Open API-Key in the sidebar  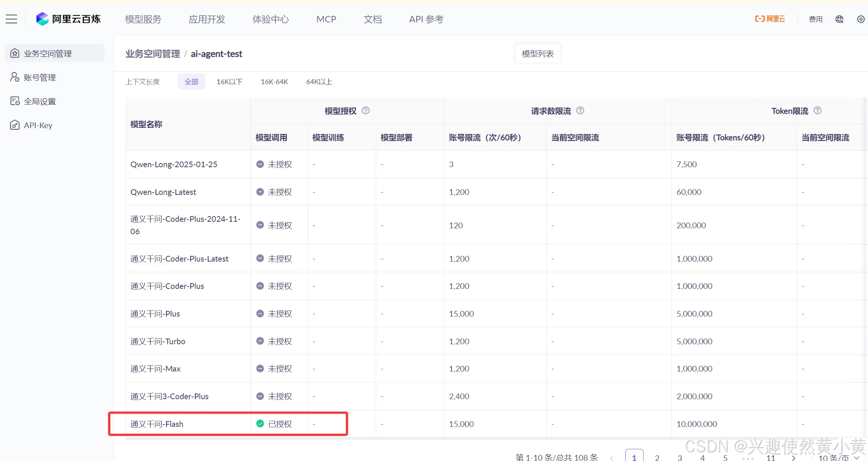click(55, 125)
